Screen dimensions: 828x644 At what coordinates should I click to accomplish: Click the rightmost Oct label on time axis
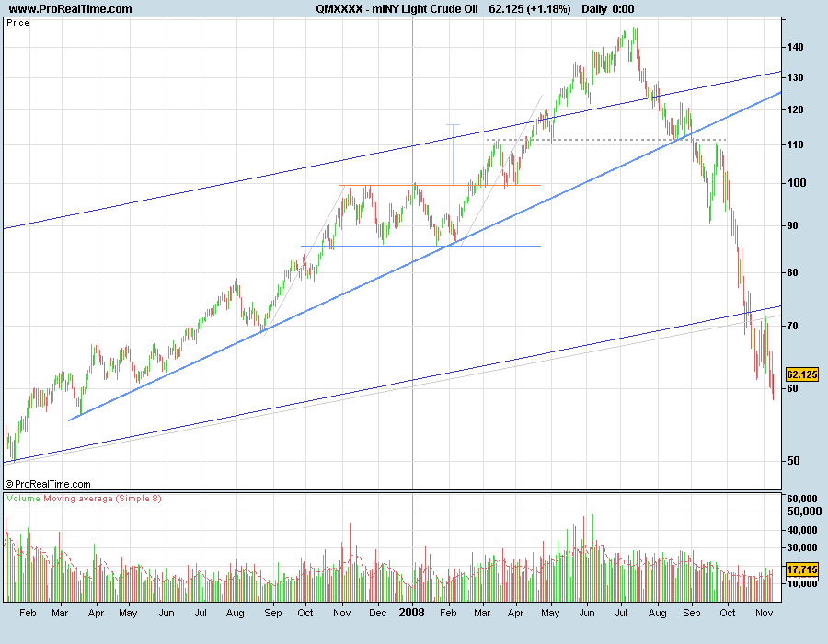pos(727,613)
